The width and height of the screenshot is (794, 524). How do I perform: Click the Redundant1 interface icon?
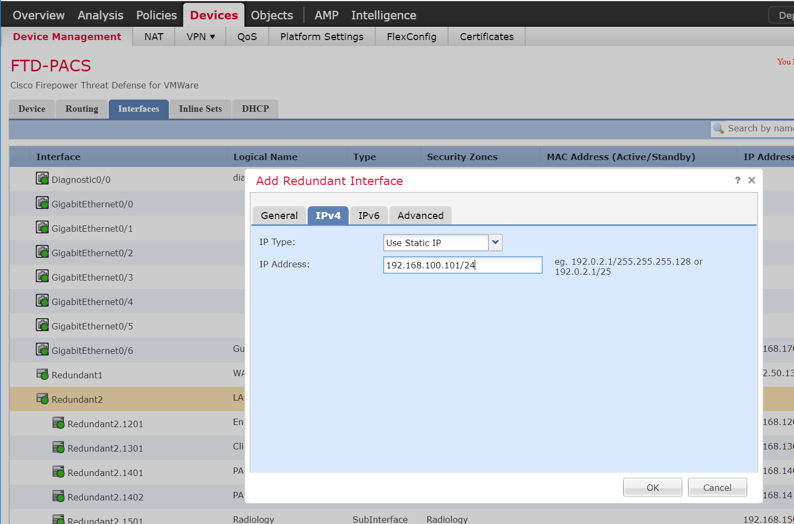[x=43, y=374]
